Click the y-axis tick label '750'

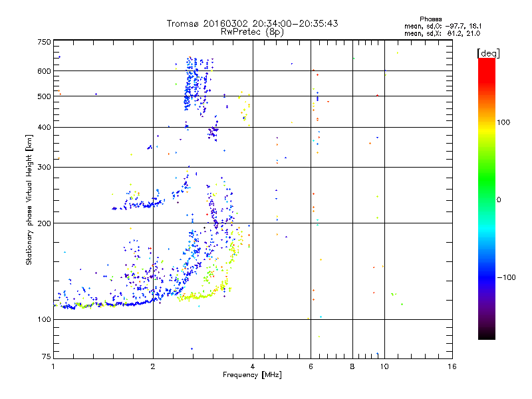(x=45, y=42)
